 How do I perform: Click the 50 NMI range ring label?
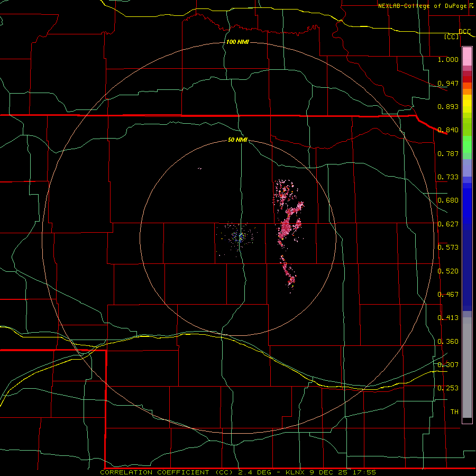click(x=237, y=140)
